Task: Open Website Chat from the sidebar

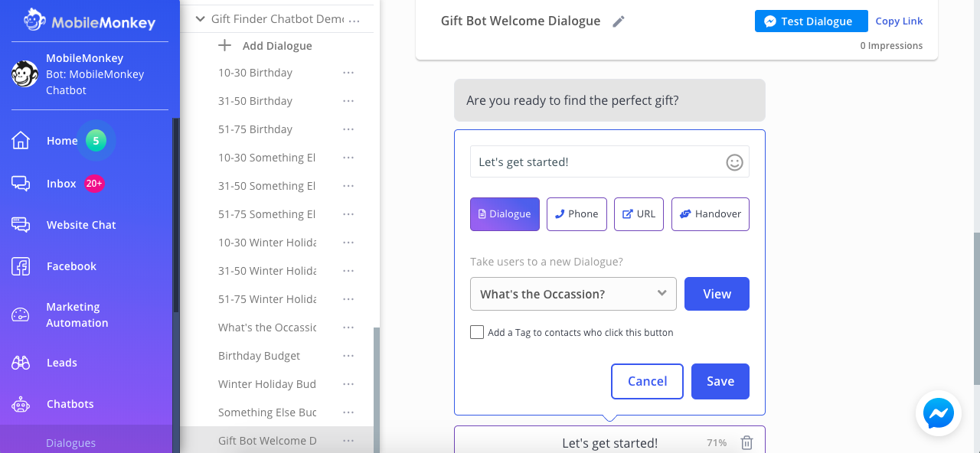Action: (21, 224)
